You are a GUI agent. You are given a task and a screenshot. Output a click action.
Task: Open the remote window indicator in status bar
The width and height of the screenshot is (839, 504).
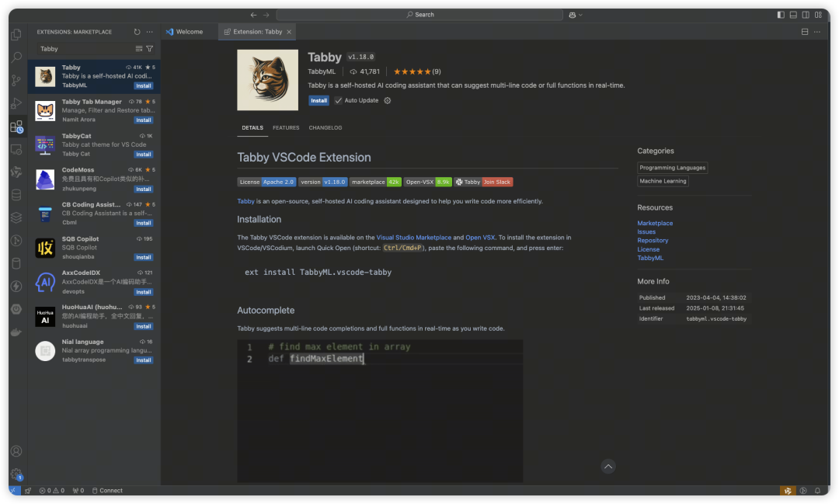[x=15, y=490]
